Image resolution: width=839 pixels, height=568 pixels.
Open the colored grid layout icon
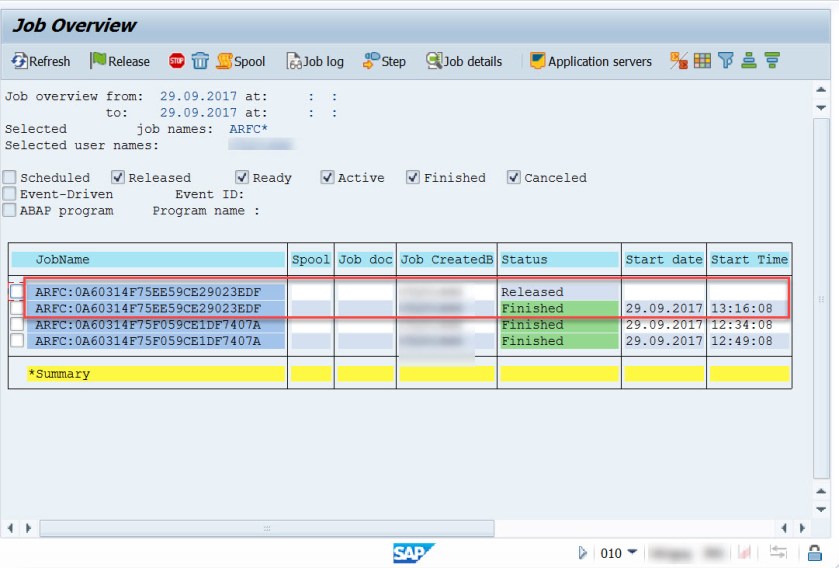(702, 60)
